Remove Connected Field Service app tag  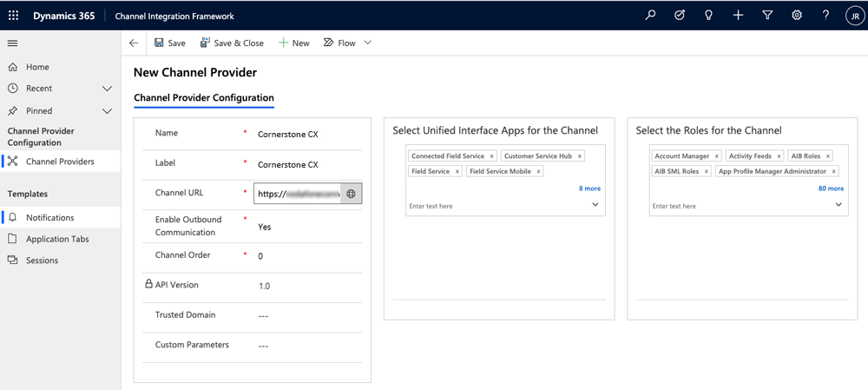coord(491,156)
